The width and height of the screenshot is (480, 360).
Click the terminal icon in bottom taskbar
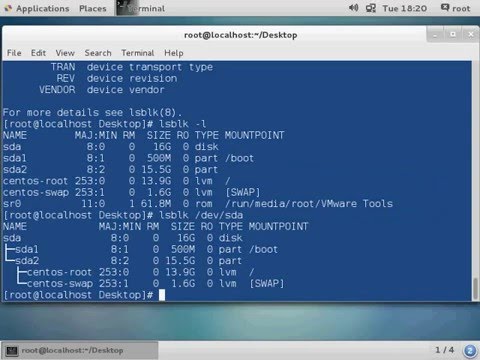click(x=12, y=351)
